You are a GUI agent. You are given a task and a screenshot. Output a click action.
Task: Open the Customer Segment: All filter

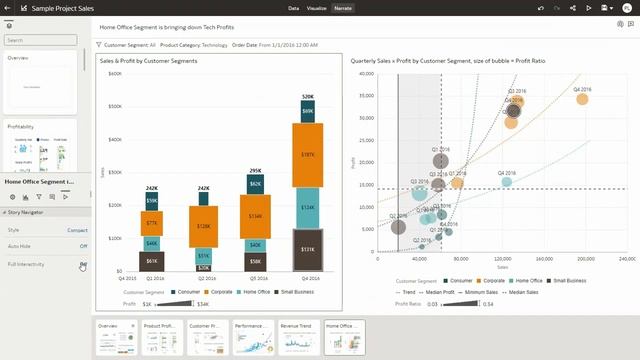[130, 45]
